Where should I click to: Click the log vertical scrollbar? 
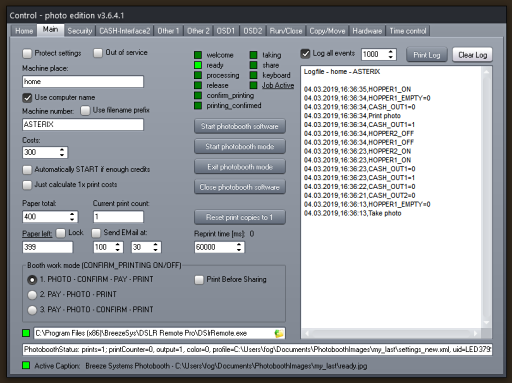click(487, 197)
